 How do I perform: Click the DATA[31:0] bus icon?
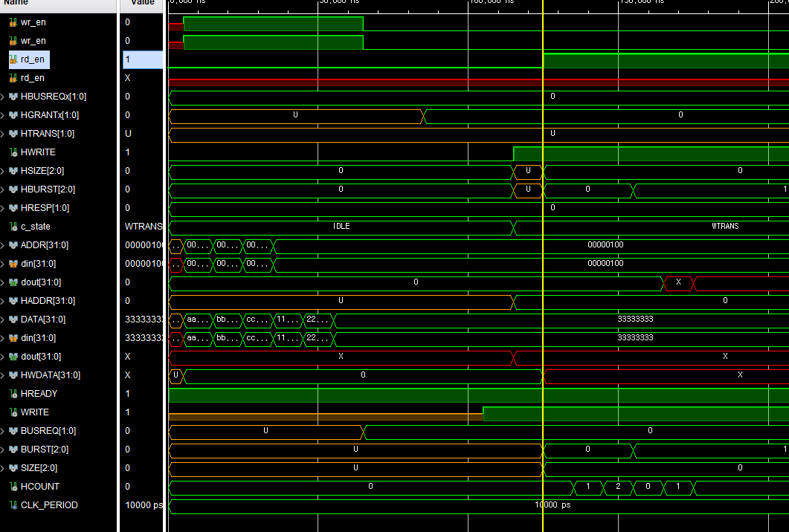[x=13, y=319]
